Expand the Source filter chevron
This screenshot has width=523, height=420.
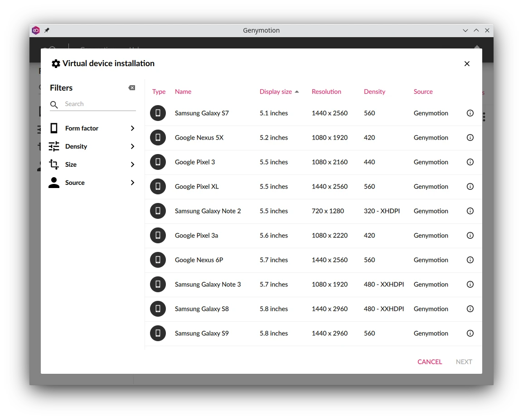132,183
